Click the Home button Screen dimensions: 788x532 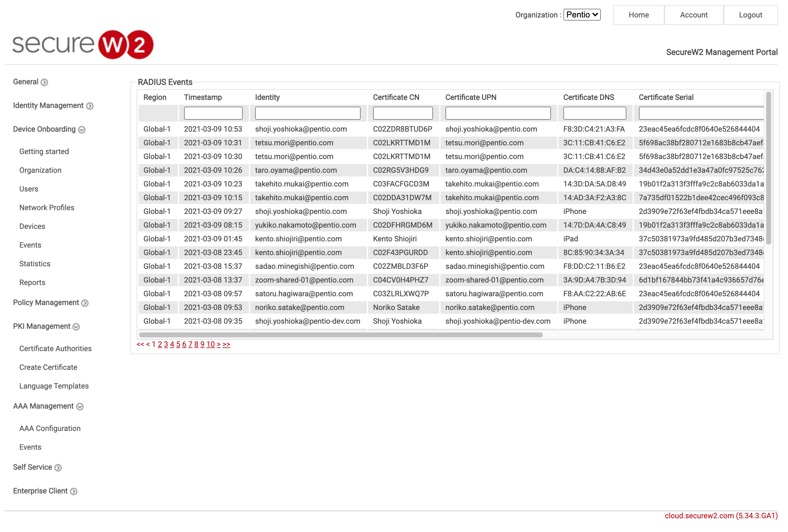(x=639, y=15)
